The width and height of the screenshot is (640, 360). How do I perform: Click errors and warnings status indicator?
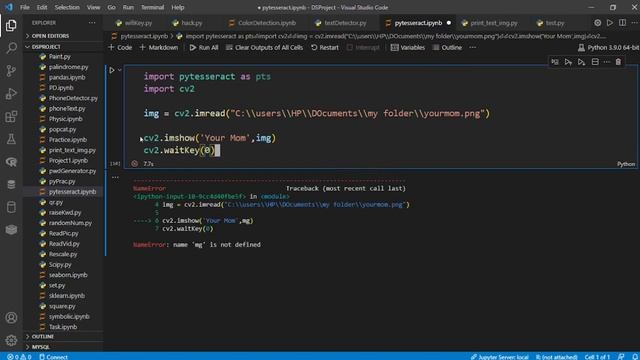19,357
